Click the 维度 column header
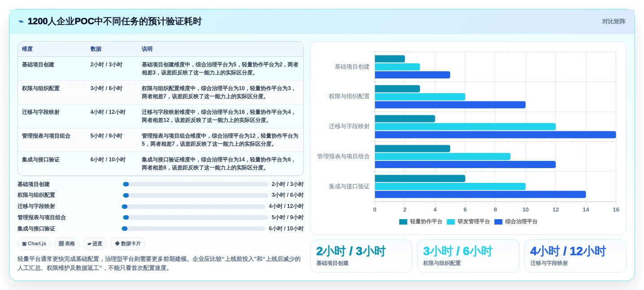The image size is (644, 290). click(27, 49)
